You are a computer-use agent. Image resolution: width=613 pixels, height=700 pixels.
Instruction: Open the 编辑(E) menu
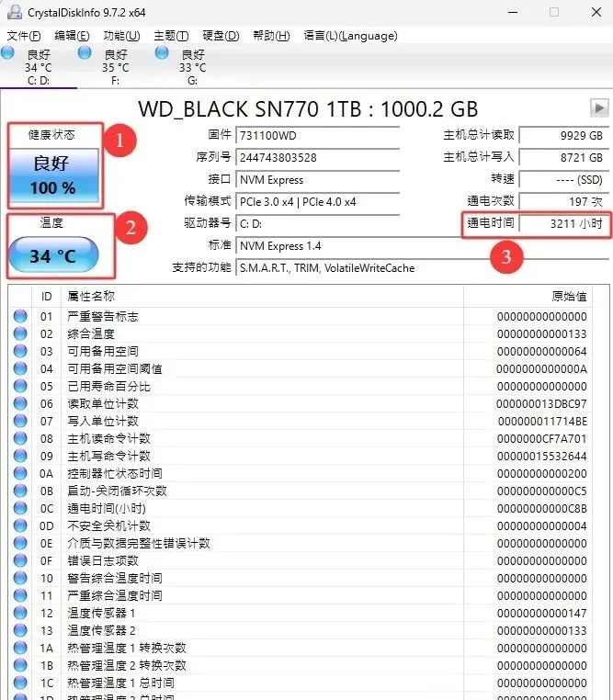[72, 36]
